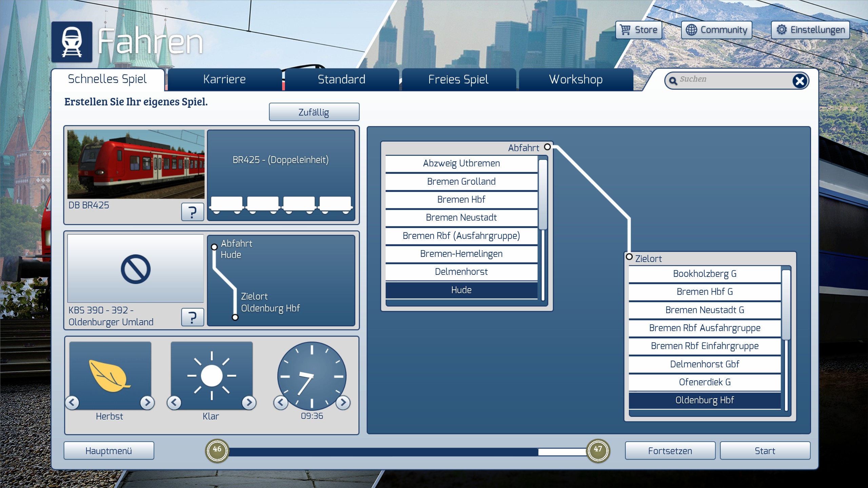Switch to the Workshop tab
Screen dimensions: 868x488
pyautogui.click(x=576, y=80)
